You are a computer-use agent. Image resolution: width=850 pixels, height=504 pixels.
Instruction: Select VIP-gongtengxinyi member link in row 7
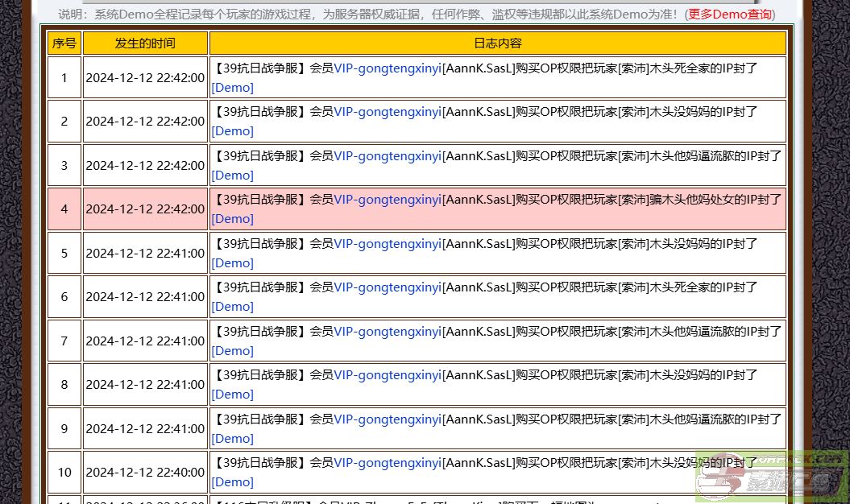[x=388, y=331]
